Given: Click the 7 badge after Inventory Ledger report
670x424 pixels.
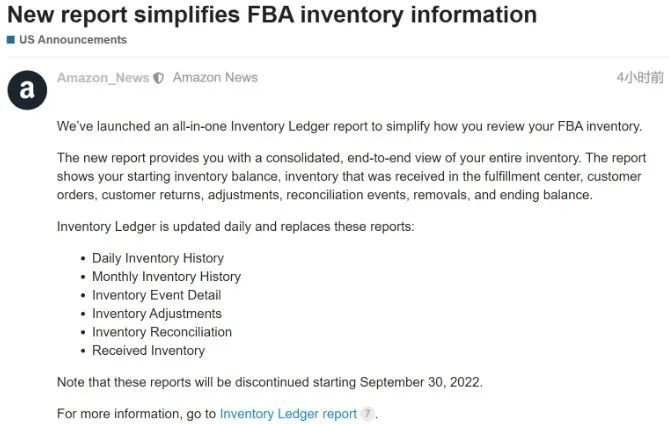Looking at the screenshot, I should point(367,414).
